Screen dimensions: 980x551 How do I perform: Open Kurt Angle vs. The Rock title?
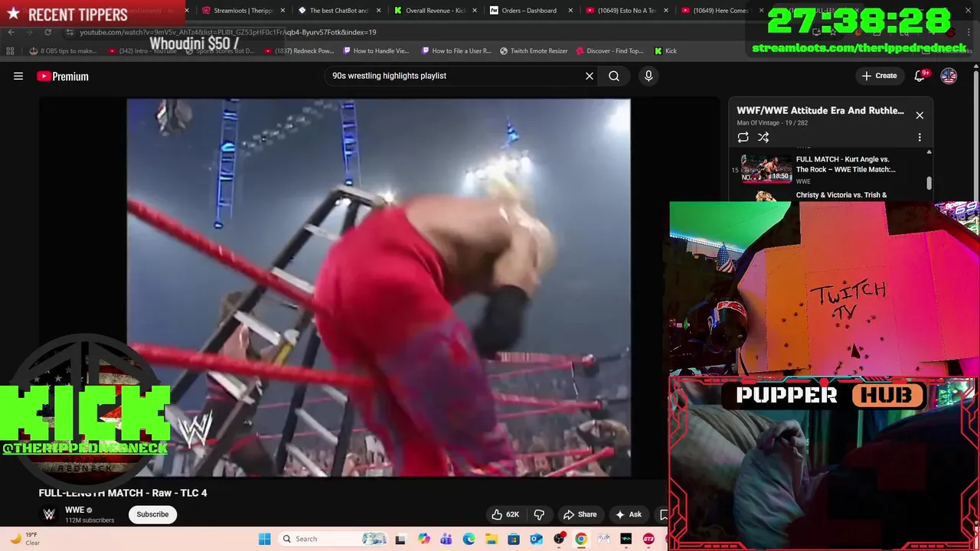pos(845,165)
